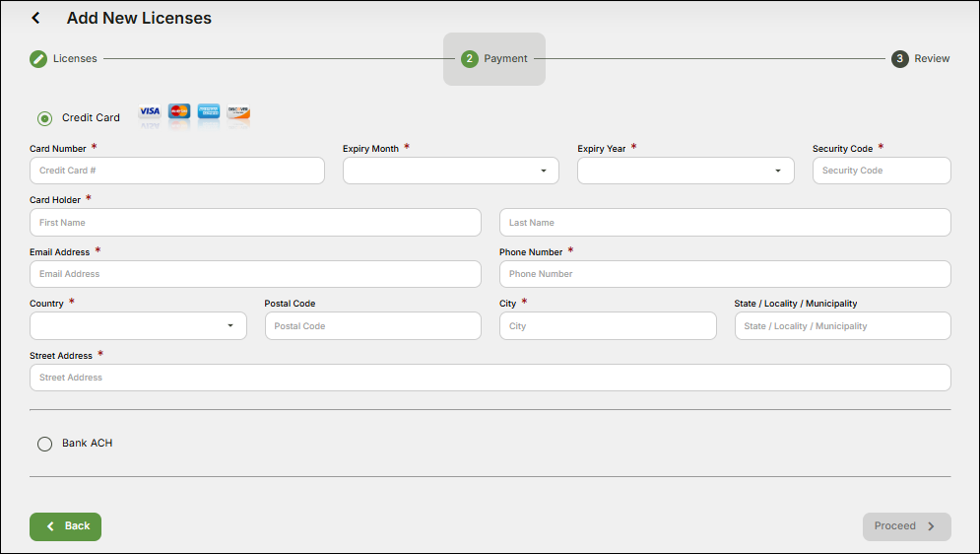Go back using the header chevron arrow
This screenshot has width=980, height=554.
[x=36, y=18]
